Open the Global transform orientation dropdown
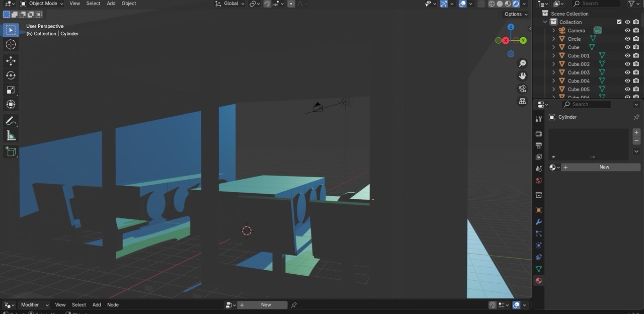Viewport: 644px width, 314px height. pos(230,4)
